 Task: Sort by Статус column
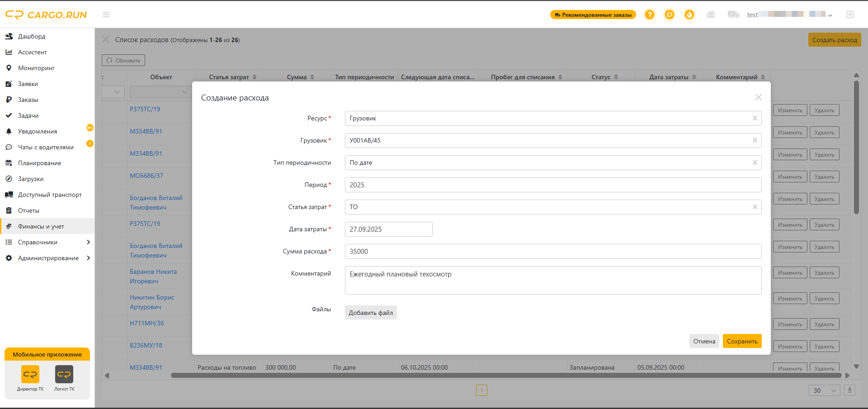[616, 77]
